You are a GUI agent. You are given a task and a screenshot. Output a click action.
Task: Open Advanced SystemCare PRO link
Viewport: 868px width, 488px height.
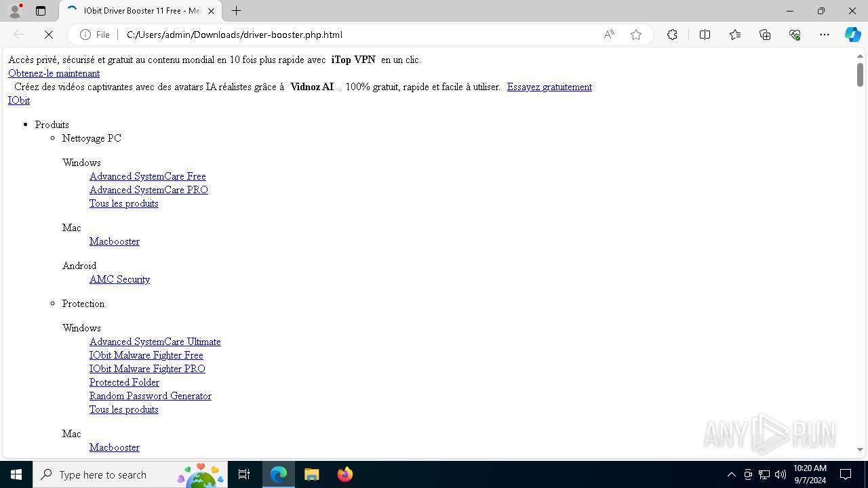pyautogui.click(x=149, y=190)
